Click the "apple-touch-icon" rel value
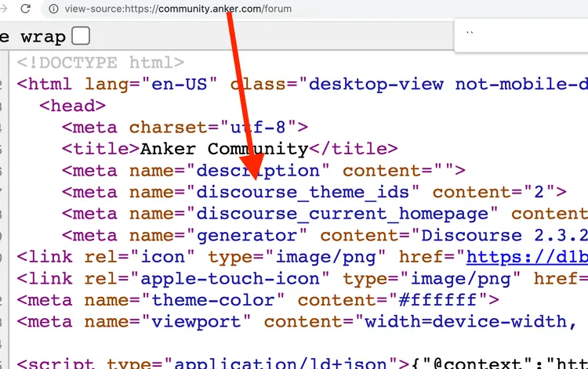 point(230,279)
